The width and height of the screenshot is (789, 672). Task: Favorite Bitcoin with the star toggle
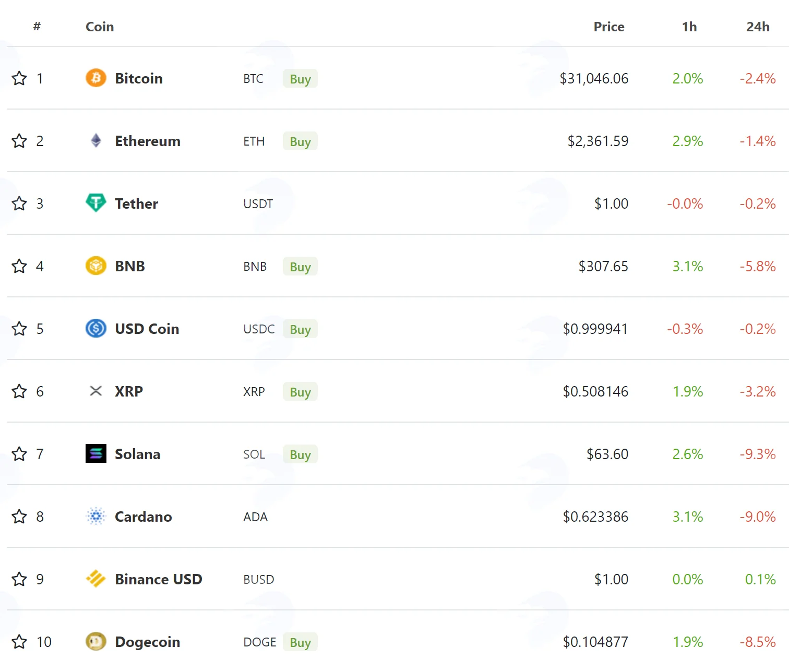19,78
